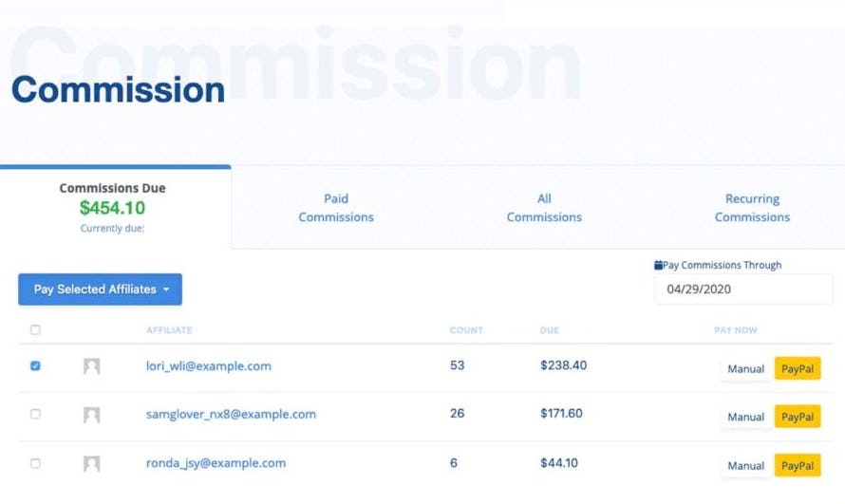Select the Commissions Due tab
Viewport: 845px width, 504px height.
pos(113,206)
